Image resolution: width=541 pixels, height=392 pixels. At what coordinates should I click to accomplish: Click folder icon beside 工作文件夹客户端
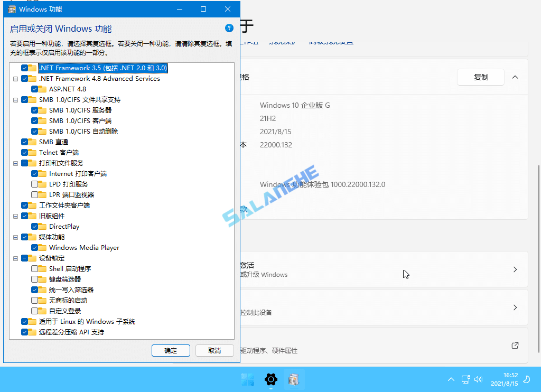point(32,206)
